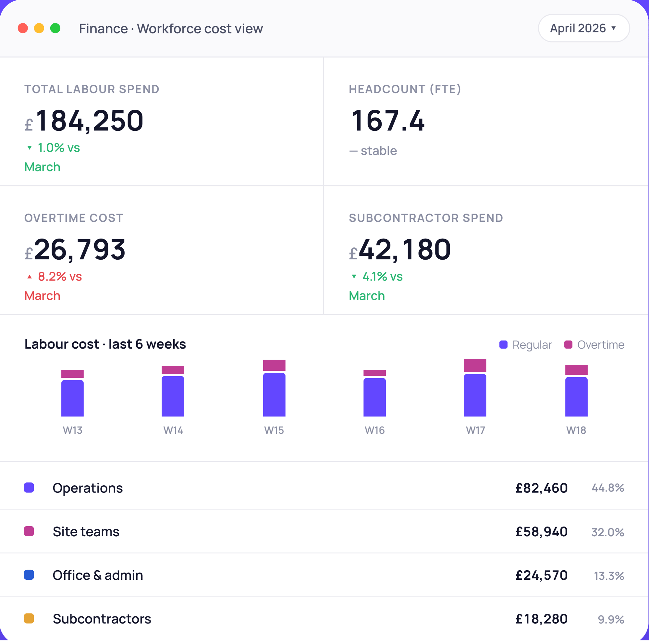The width and height of the screenshot is (649, 644).
Task: Select the W13 regular cost bar
Action: pos(73,398)
